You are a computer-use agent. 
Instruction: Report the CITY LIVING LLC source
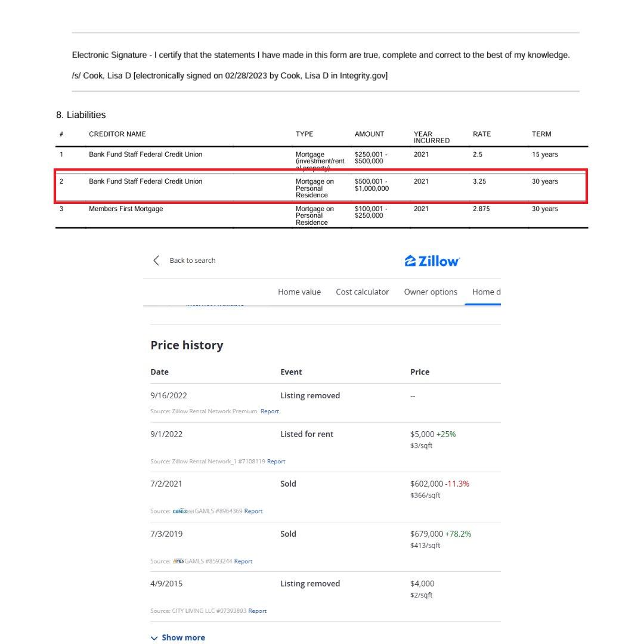click(258, 611)
